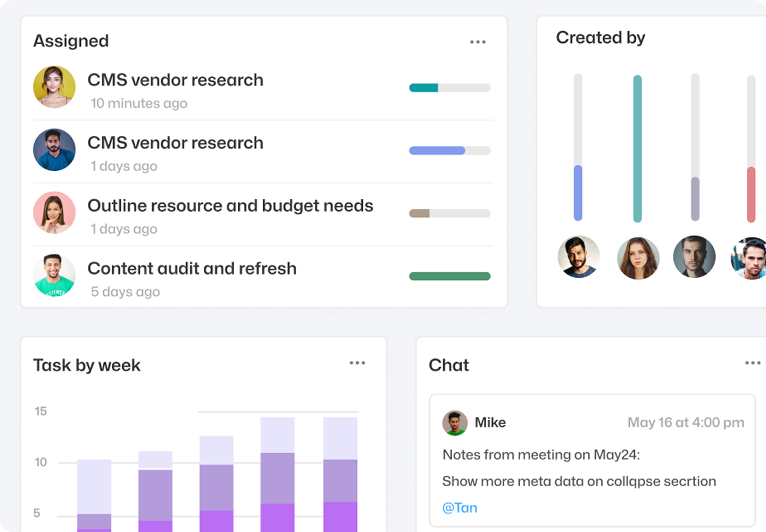Click the @Tan mention in chat

460,508
